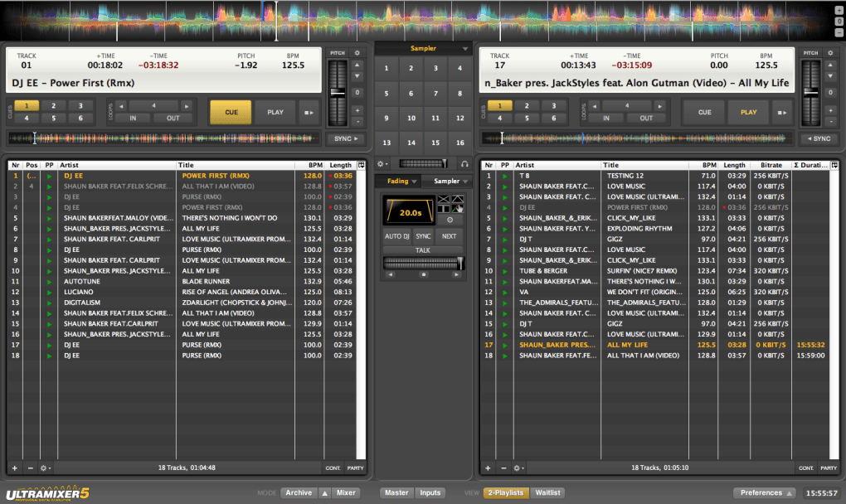Click the left playlist add track plus icon
Image resolution: width=846 pixels, height=504 pixels.
point(15,468)
